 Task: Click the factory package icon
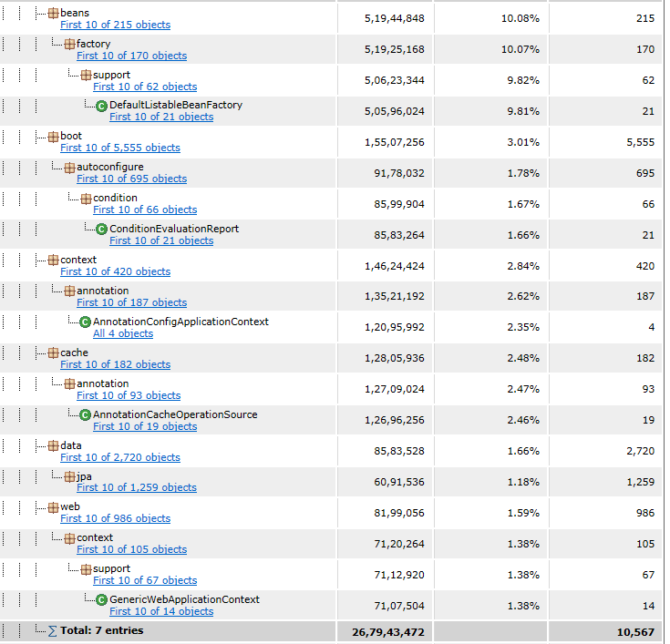click(69, 44)
